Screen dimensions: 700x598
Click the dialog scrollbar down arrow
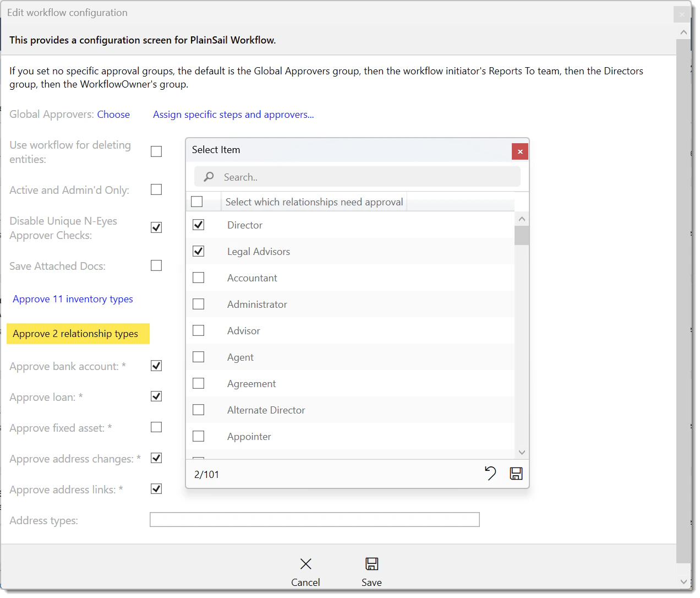tap(683, 581)
